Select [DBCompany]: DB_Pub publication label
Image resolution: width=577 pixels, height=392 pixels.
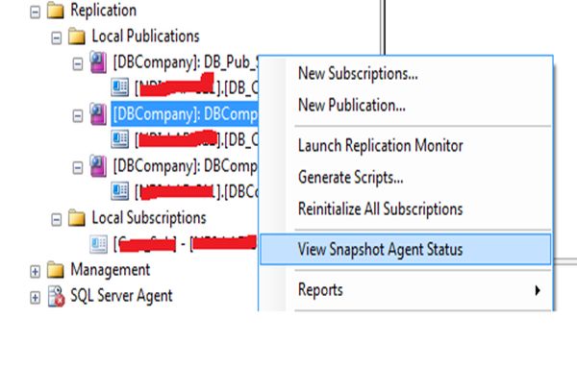[x=186, y=62]
